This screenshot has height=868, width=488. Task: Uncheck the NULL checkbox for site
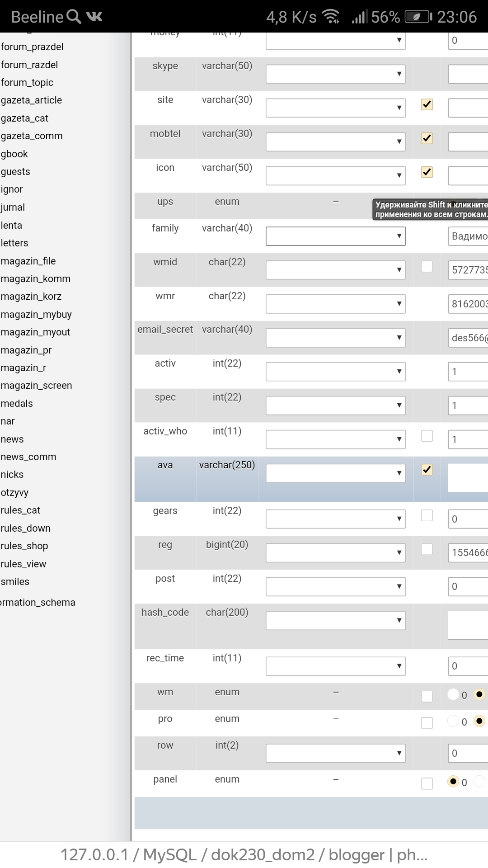click(x=427, y=104)
